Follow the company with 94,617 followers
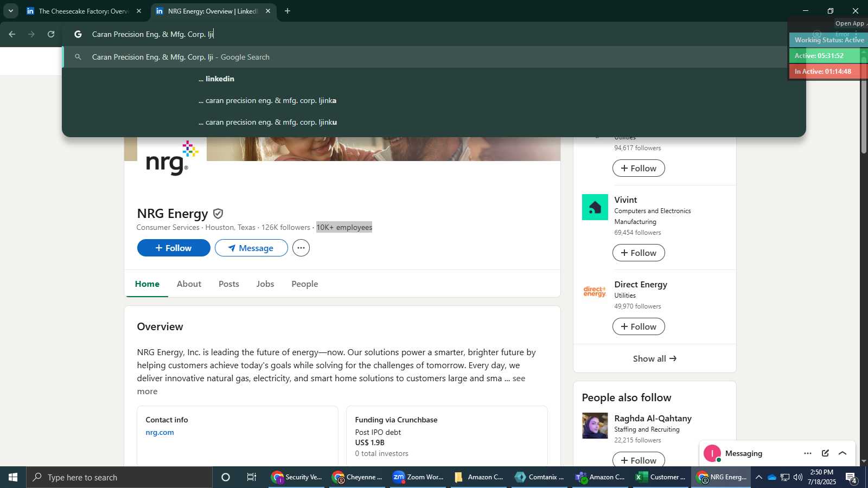Image resolution: width=868 pixels, height=488 pixels. [x=639, y=168]
